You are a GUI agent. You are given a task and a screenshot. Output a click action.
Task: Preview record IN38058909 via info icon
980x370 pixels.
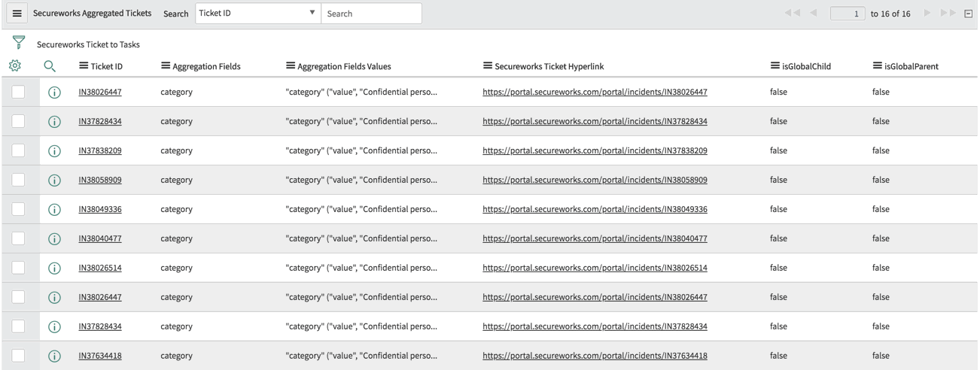[x=54, y=180]
